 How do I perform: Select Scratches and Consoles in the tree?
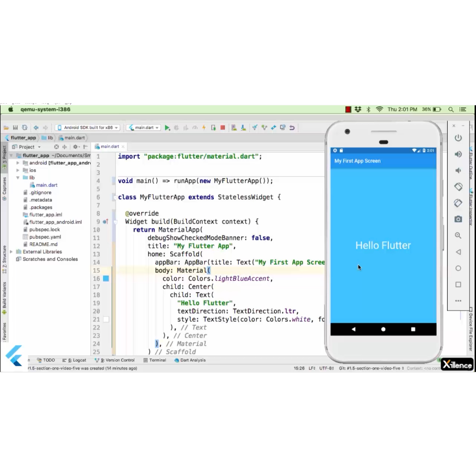click(x=47, y=259)
